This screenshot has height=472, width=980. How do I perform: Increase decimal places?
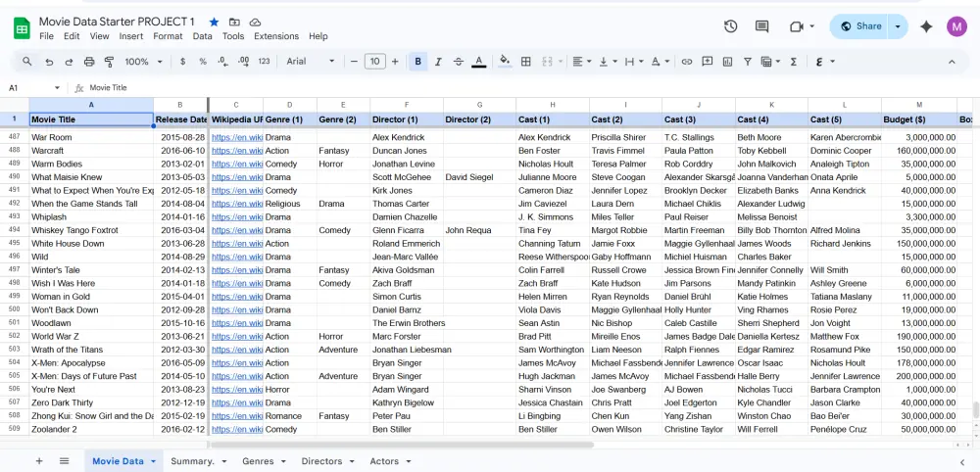tap(243, 62)
